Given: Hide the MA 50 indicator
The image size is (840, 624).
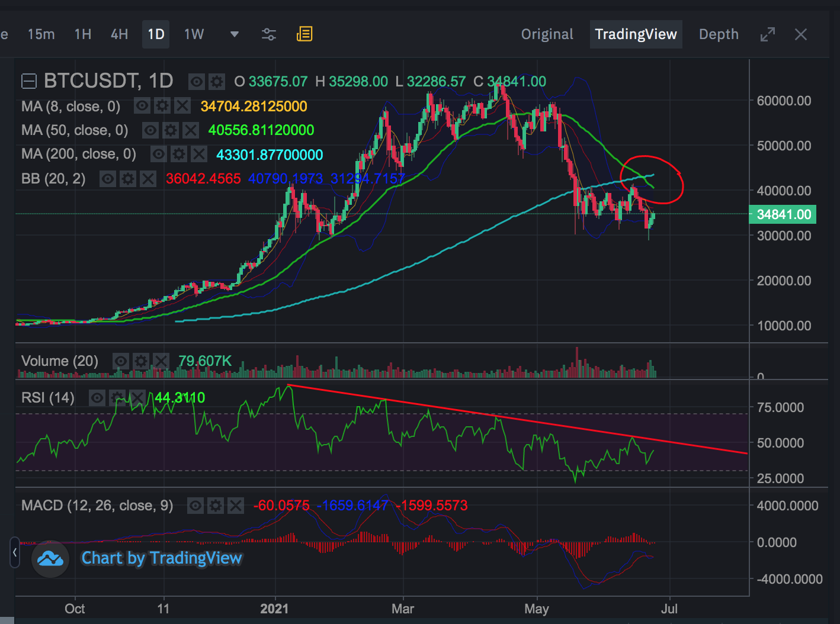Looking at the screenshot, I should [150, 130].
